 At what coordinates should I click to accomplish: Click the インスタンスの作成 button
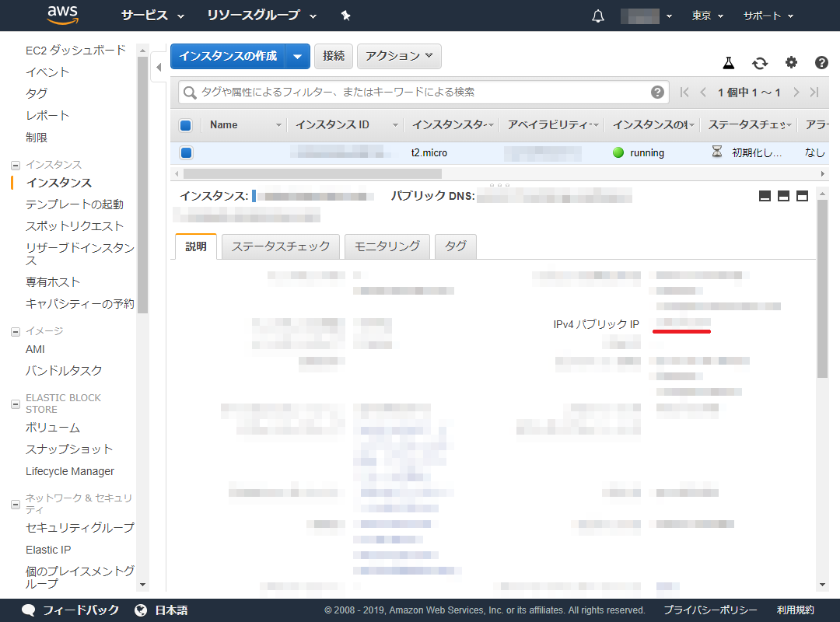[228, 56]
